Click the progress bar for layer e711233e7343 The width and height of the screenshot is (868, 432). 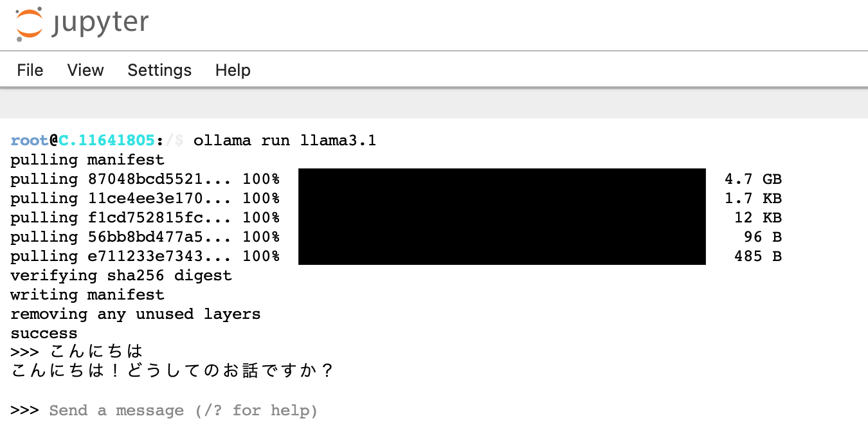502,256
